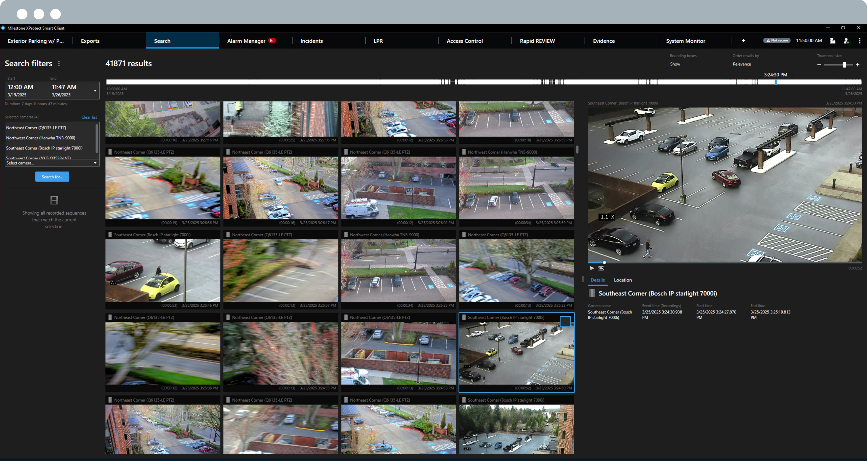
Task: Click the Not secure warning badge
Action: (x=777, y=40)
